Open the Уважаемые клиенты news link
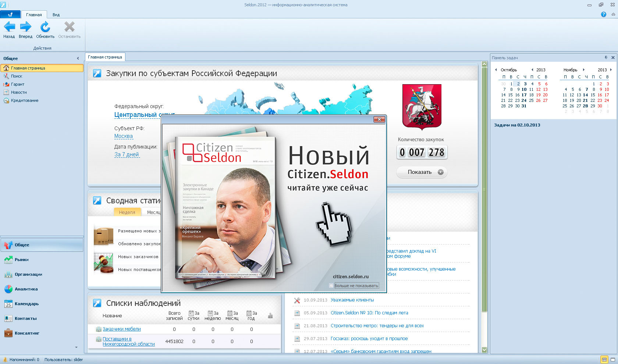Viewport: 618px width, 364px height. (x=352, y=300)
